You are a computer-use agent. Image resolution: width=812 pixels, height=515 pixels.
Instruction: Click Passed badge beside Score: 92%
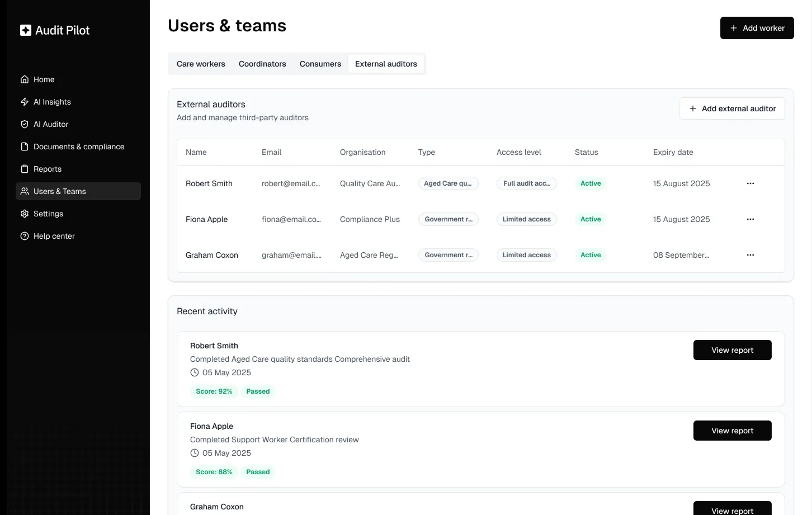click(258, 391)
